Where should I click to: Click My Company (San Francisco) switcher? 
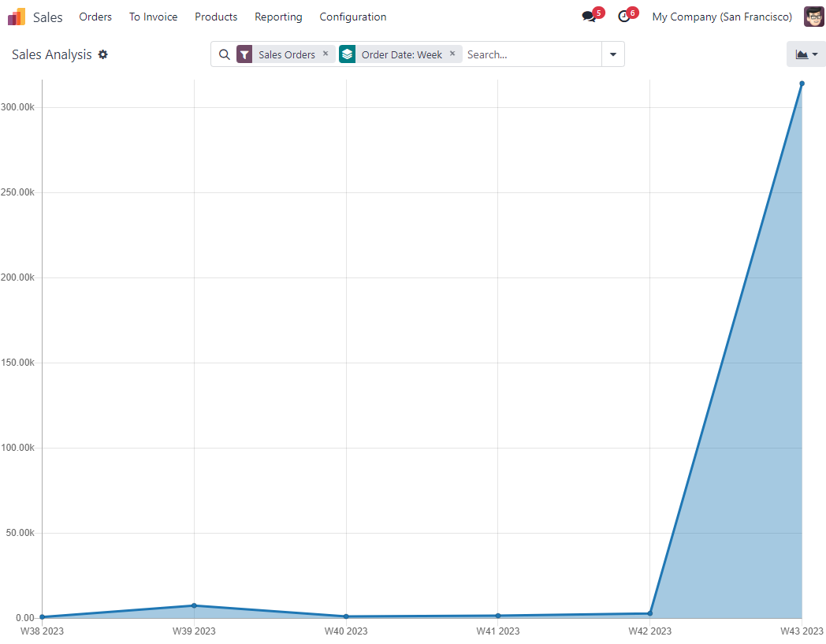coord(722,17)
